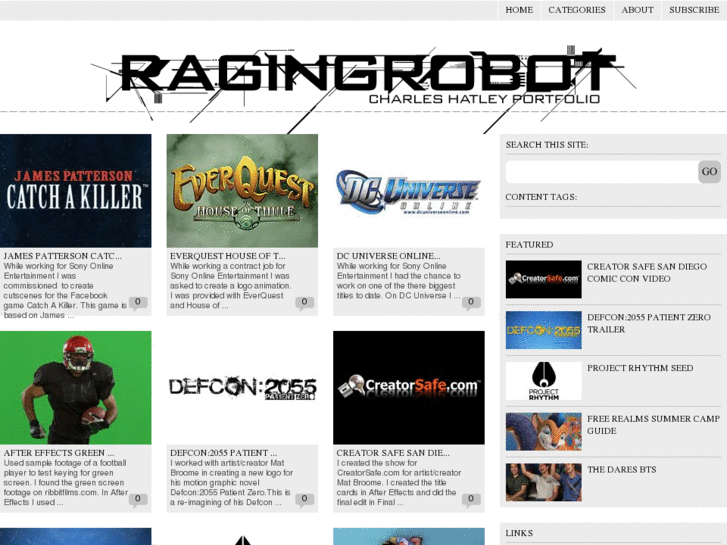Open the HOME menu item

(x=519, y=10)
